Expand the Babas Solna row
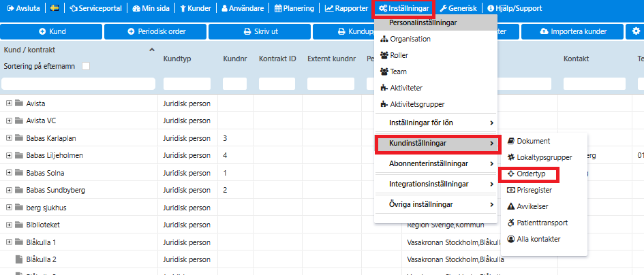The image size is (644, 275). pos(9,173)
